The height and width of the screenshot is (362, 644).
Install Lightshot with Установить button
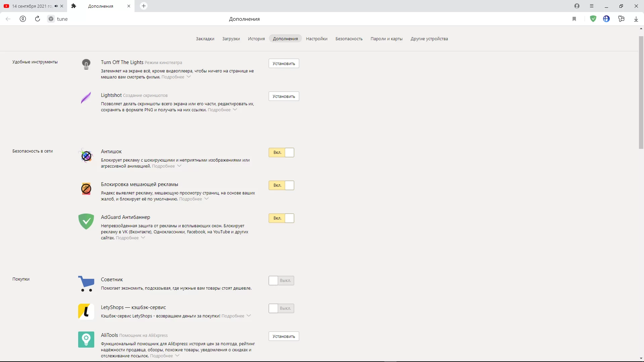pos(284,96)
